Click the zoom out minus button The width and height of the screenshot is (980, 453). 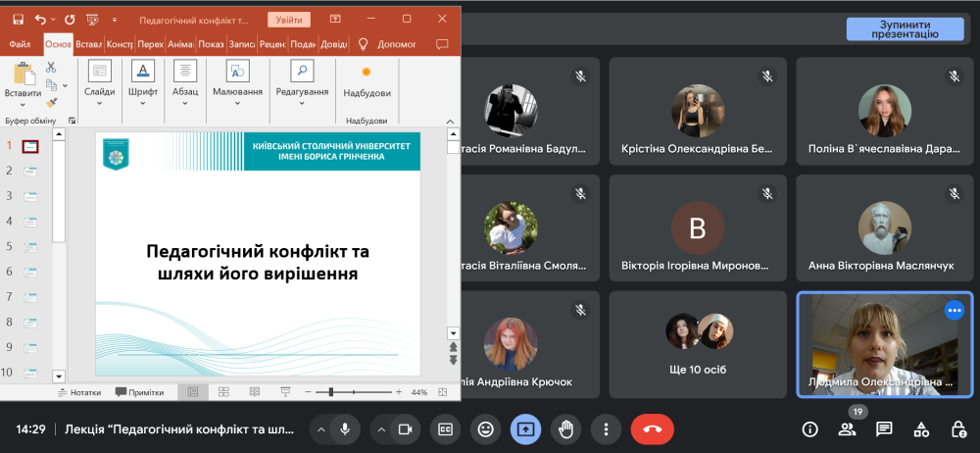pyautogui.click(x=310, y=392)
